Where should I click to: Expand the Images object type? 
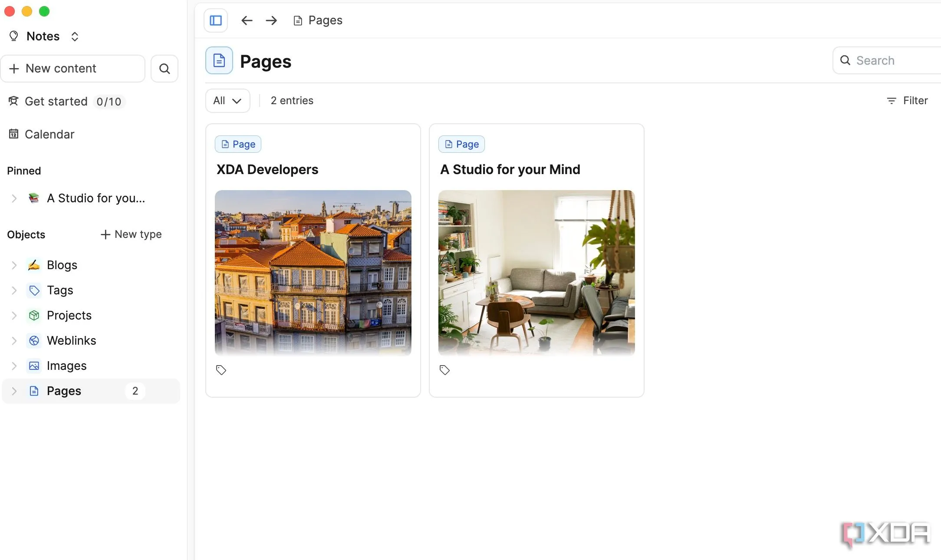pyautogui.click(x=14, y=366)
